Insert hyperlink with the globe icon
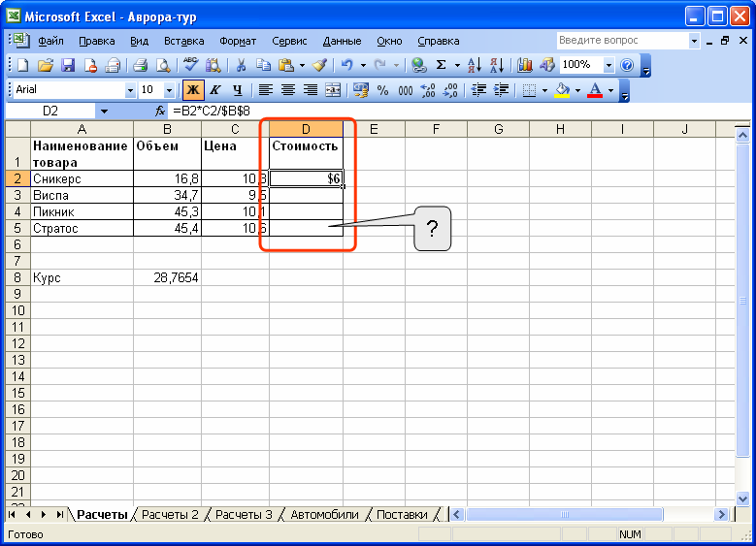 click(x=418, y=65)
